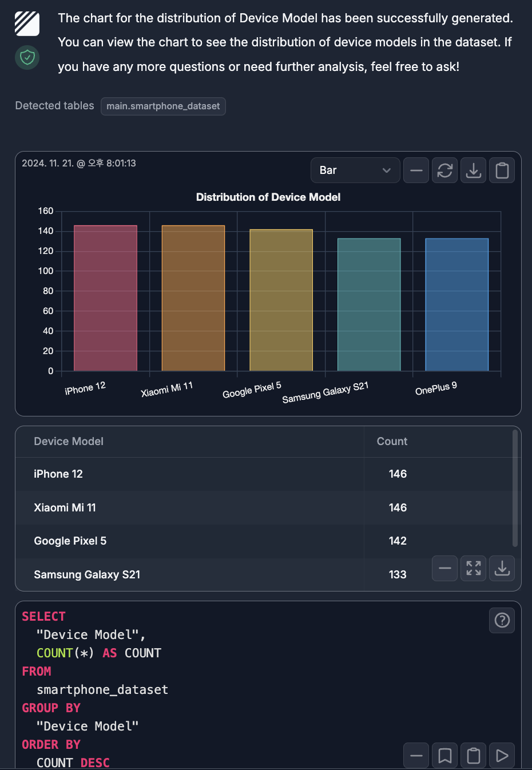Refresh the chart with the reload icon
Screen dimensions: 532x770
(445, 170)
